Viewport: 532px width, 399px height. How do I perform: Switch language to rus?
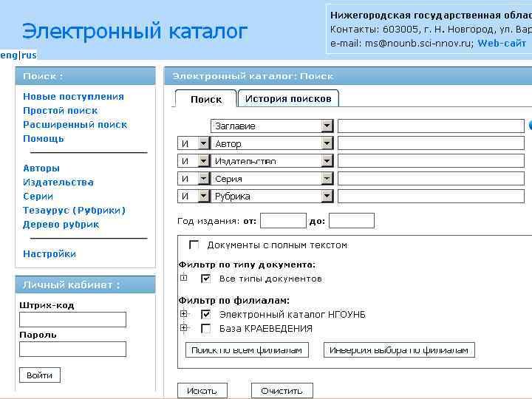click(29, 55)
